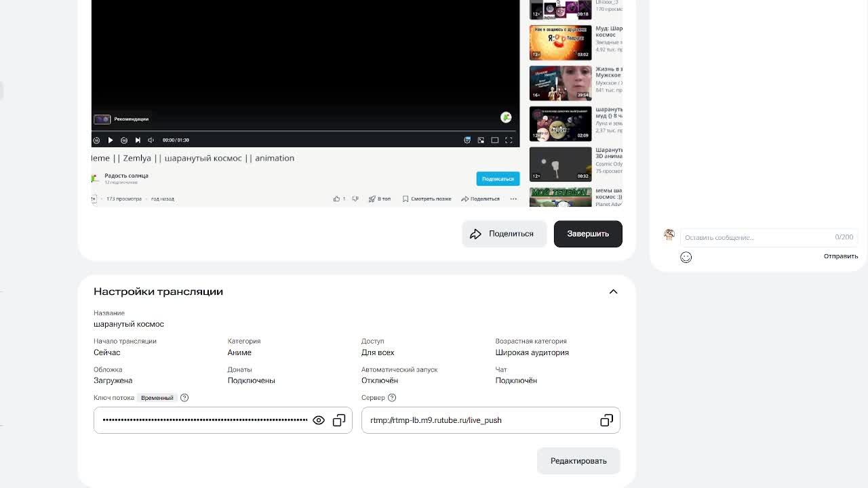The image size is (868, 488).
Task: Focus the Оставить сообщение chat input
Action: (x=769, y=237)
